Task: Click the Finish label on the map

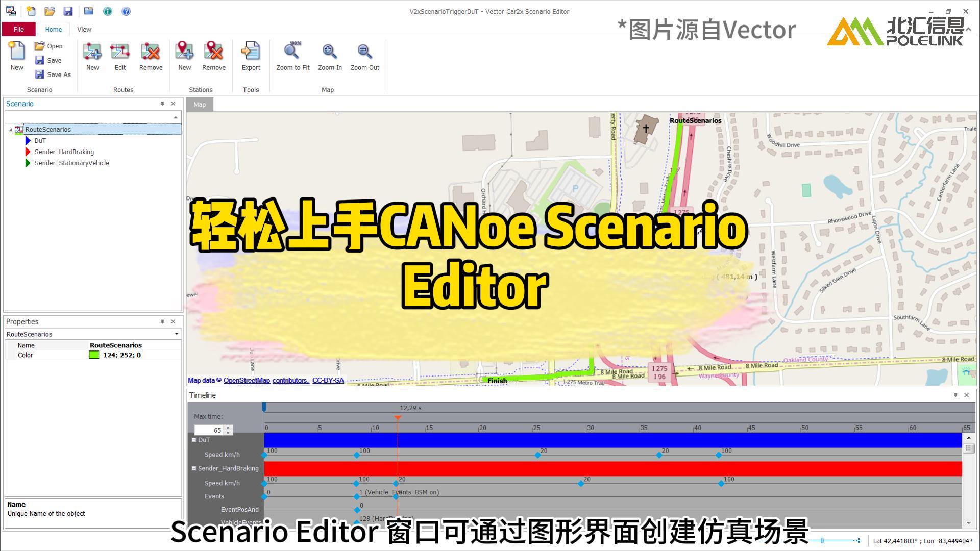Action: pyautogui.click(x=497, y=381)
